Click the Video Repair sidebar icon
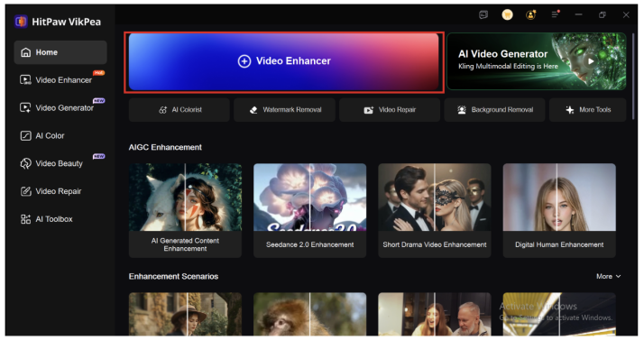The image size is (644, 340). [25, 191]
